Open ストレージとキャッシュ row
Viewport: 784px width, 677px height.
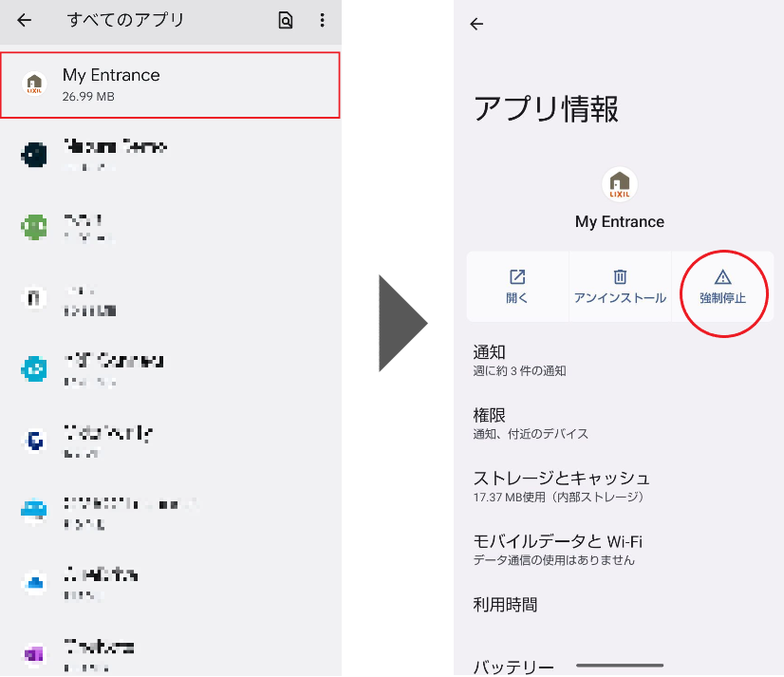[619, 486]
